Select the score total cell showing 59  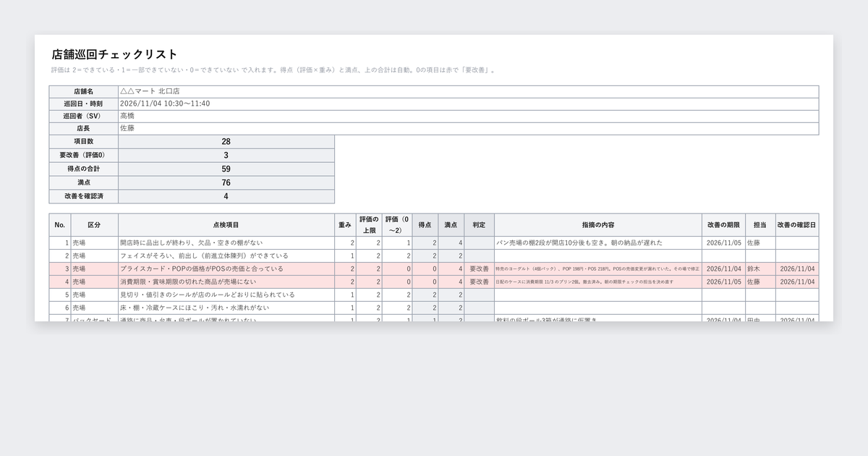pyautogui.click(x=226, y=169)
